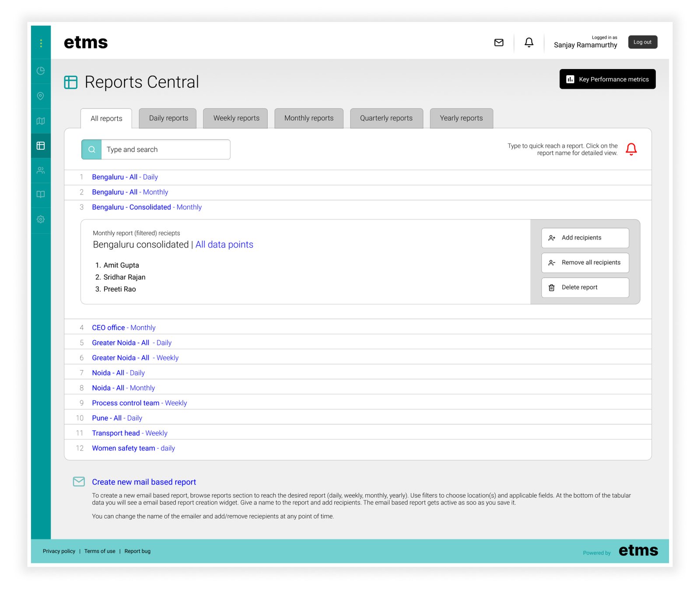Click the location pin sidebar icon

(41, 96)
